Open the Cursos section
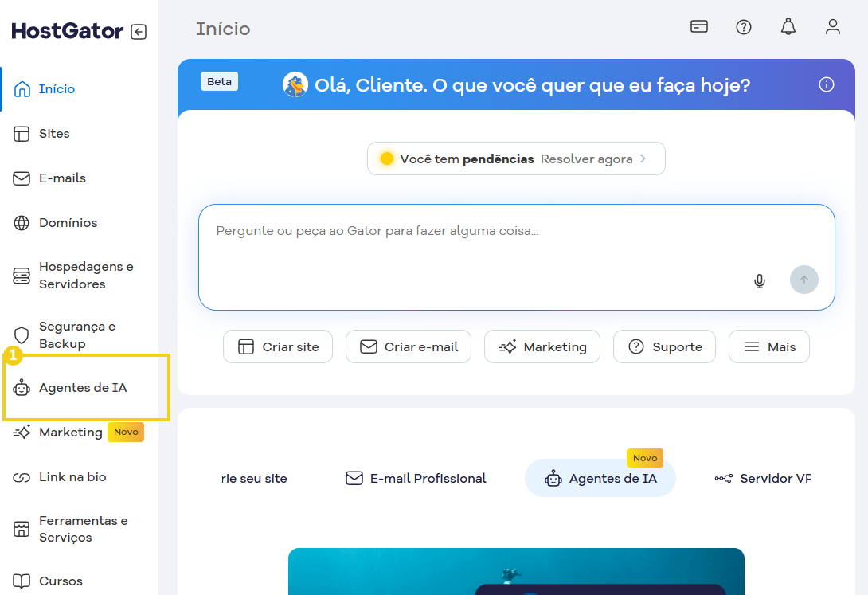Viewport: 868px width, 595px height. pos(61,581)
